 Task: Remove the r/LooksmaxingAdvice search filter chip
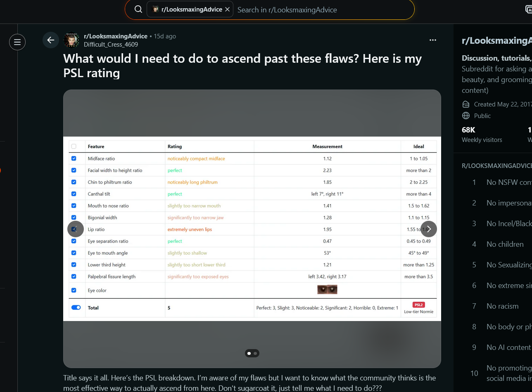pyautogui.click(x=227, y=9)
